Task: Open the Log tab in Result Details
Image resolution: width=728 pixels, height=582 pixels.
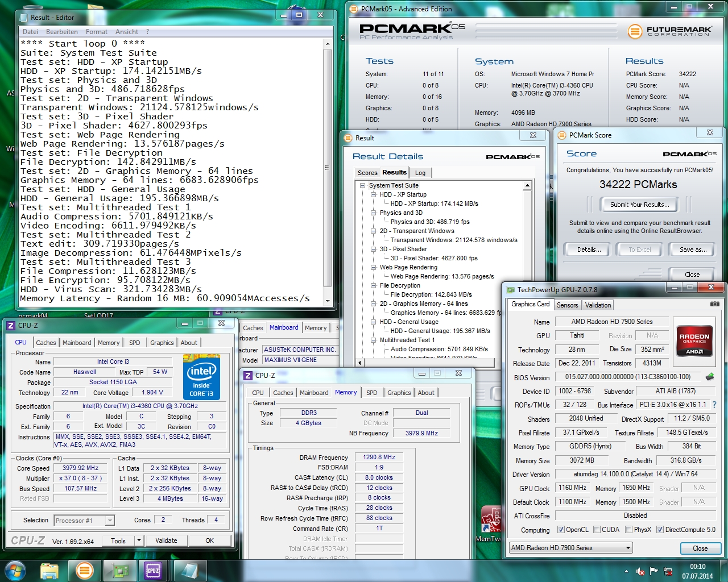Action: pyautogui.click(x=420, y=173)
